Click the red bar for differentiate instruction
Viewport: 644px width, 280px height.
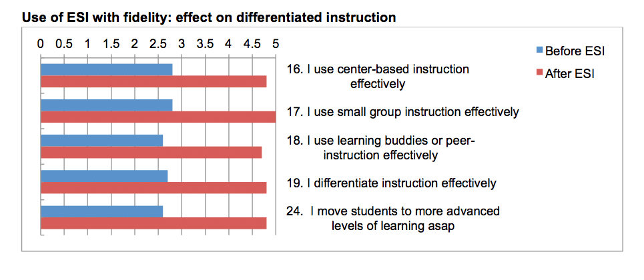pyautogui.click(x=153, y=188)
